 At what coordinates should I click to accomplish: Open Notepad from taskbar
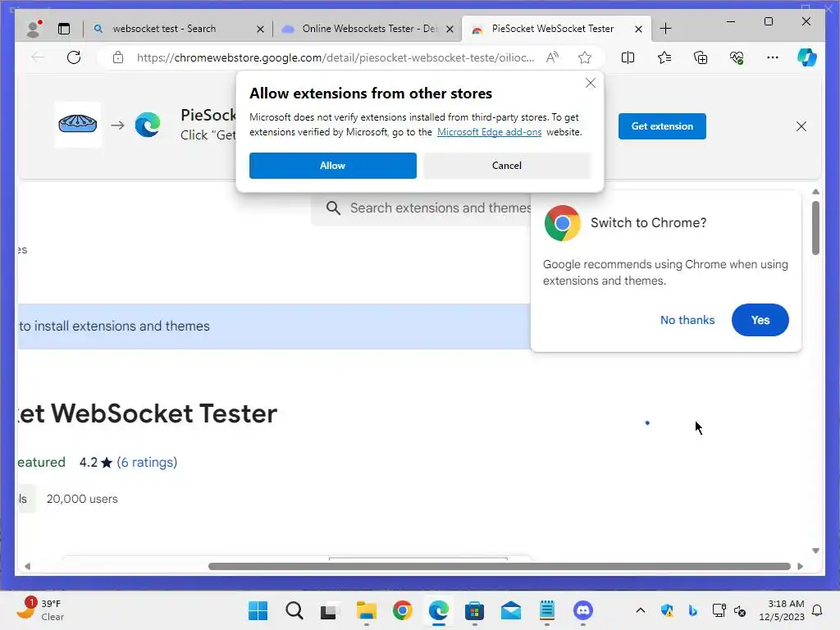[x=547, y=610]
